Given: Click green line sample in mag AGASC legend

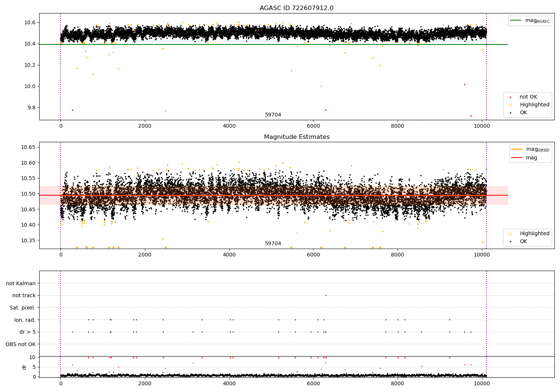Looking at the screenshot, I should pos(516,21).
